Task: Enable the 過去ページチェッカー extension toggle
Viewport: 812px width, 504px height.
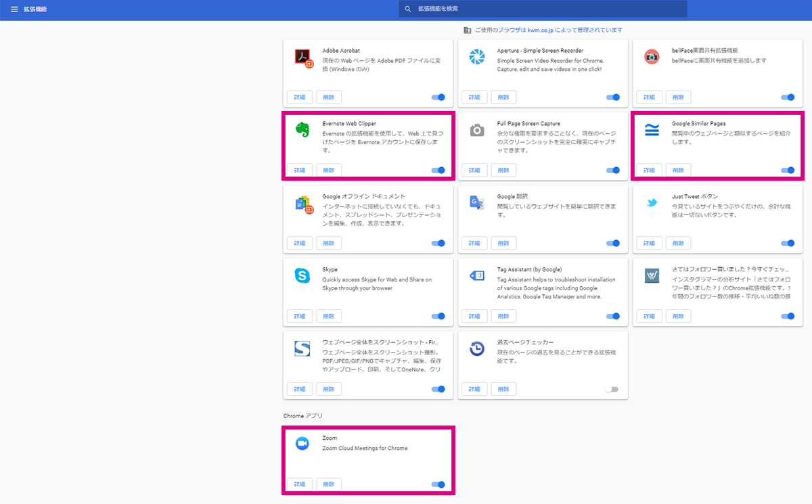Action: click(612, 389)
